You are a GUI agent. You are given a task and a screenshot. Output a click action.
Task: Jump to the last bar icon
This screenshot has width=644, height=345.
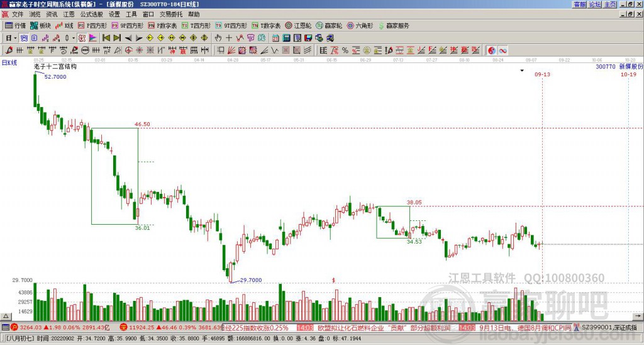117,38
